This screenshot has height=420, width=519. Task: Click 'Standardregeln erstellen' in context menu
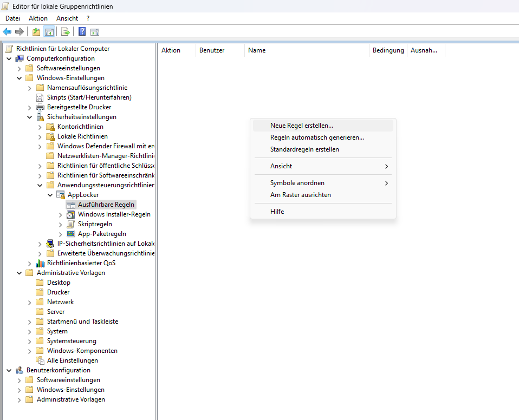[x=304, y=149]
